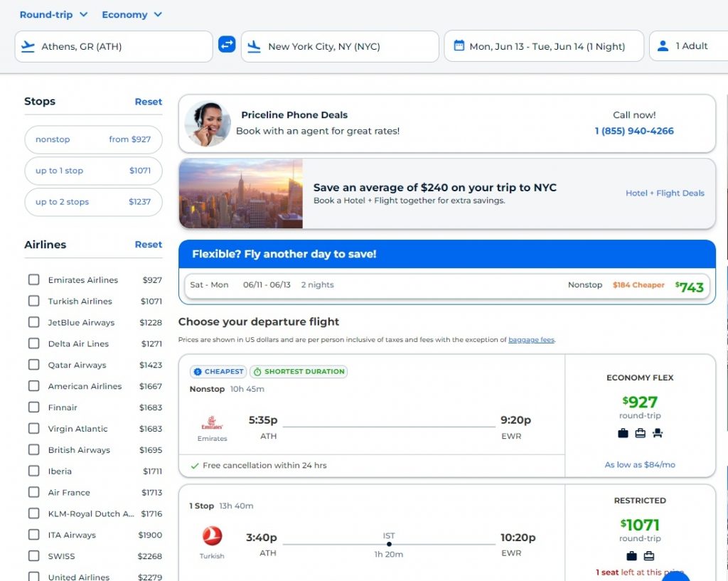Check the Delta Air Lines filter

[34, 343]
